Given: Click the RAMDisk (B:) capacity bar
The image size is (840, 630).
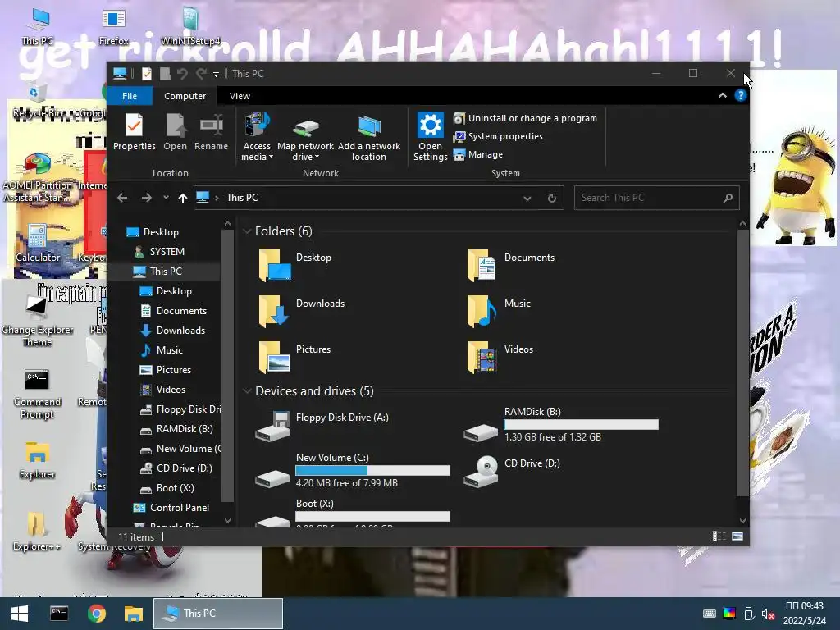Looking at the screenshot, I should (x=582, y=424).
